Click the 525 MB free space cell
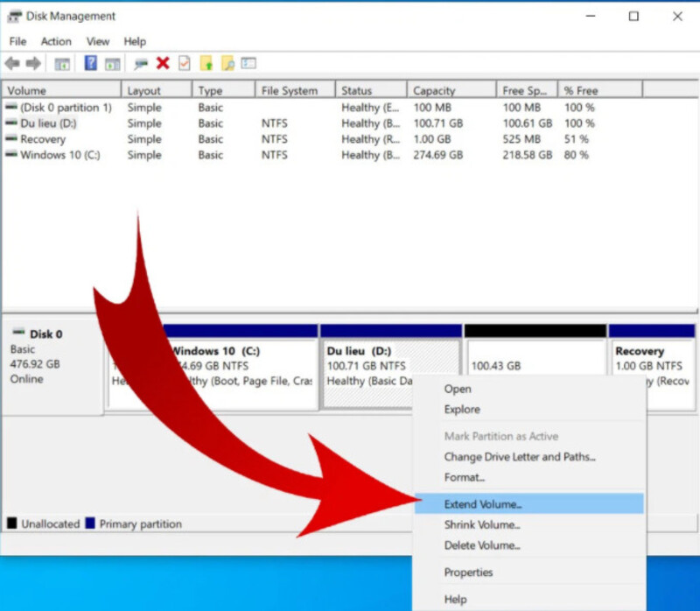The width and height of the screenshot is (700, 611). pos(521,139)
